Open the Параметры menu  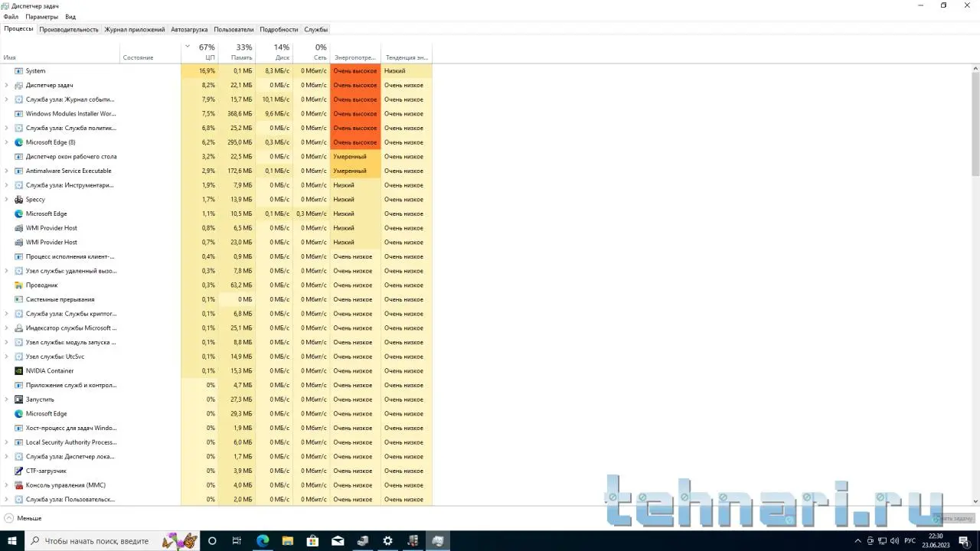point(41,17)
